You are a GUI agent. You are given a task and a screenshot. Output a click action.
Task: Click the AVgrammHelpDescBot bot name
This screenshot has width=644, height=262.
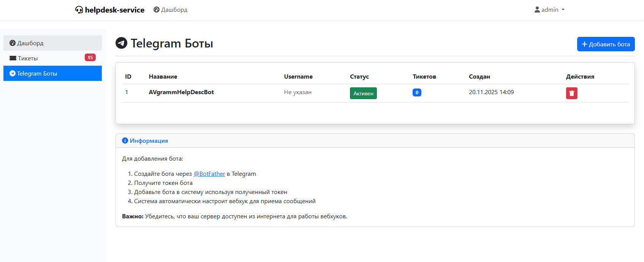(181, 92)
